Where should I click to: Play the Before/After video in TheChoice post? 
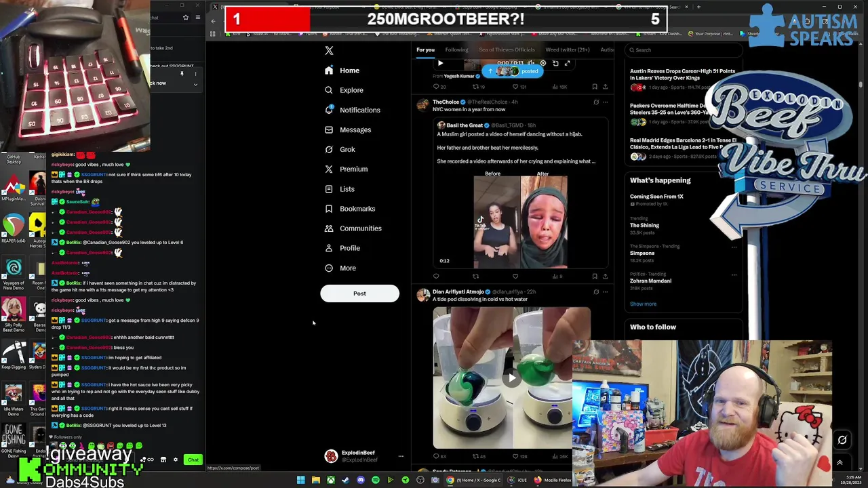(x=520, y=222)
